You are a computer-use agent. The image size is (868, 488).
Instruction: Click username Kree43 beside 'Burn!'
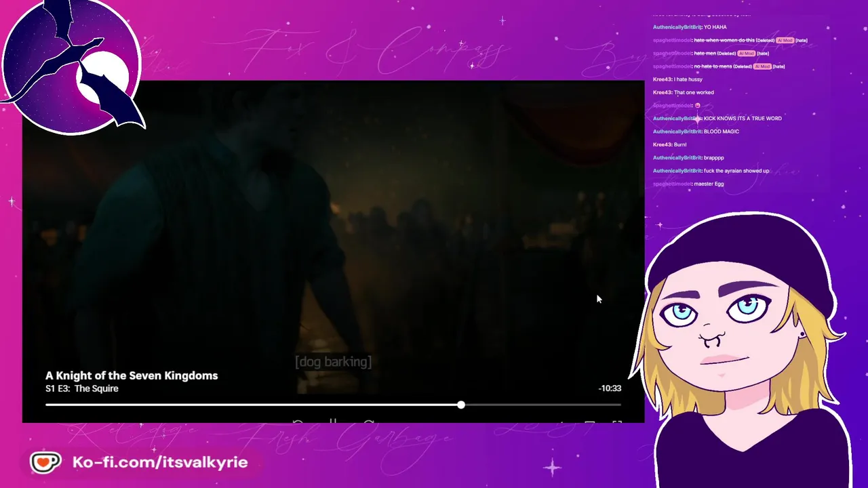[662, 144]
